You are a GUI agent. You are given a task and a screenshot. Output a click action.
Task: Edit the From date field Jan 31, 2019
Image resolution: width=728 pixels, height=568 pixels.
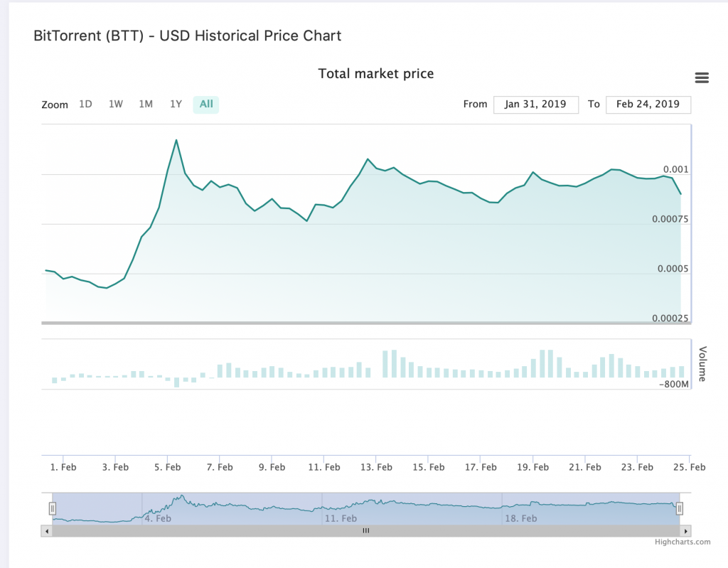(x=536, y=105)
